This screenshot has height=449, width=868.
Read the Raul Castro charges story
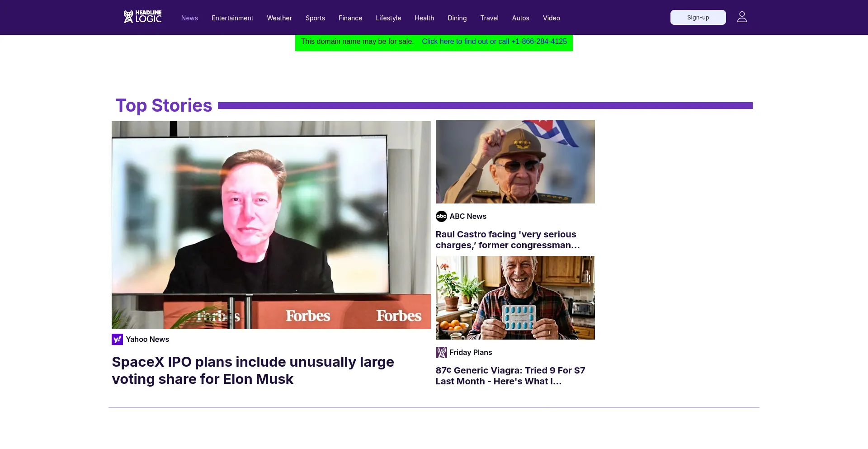point(507,240)
